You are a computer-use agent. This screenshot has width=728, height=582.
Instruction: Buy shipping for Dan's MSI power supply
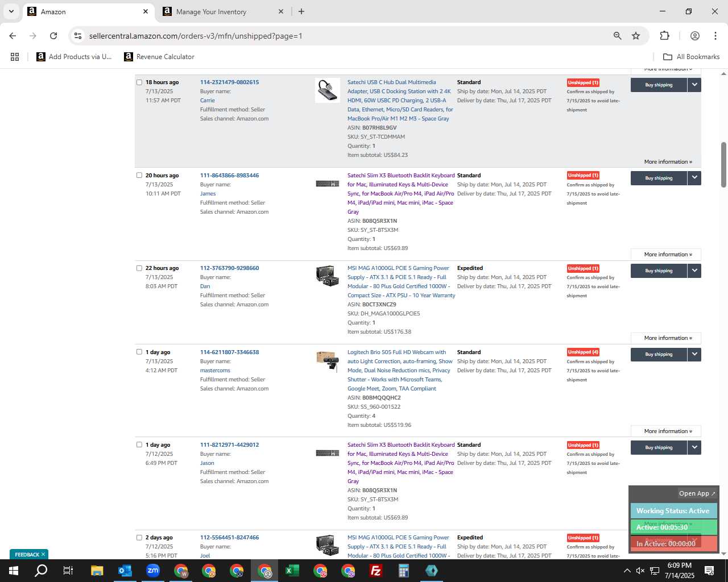[659, 271]
